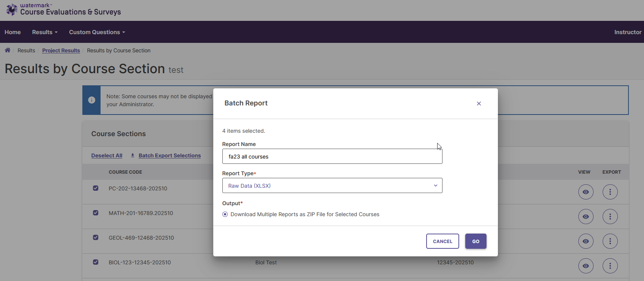This screenshot has width=644, height=281.
Task: Click the COURSE CODE column header
Action: click(125, 172)
